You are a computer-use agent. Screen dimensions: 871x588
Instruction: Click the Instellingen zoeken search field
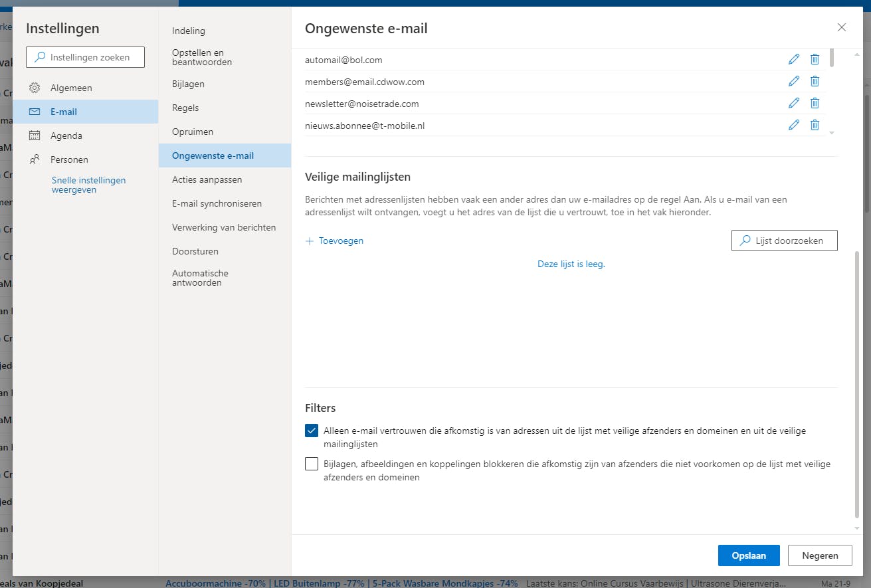[85, 57]
